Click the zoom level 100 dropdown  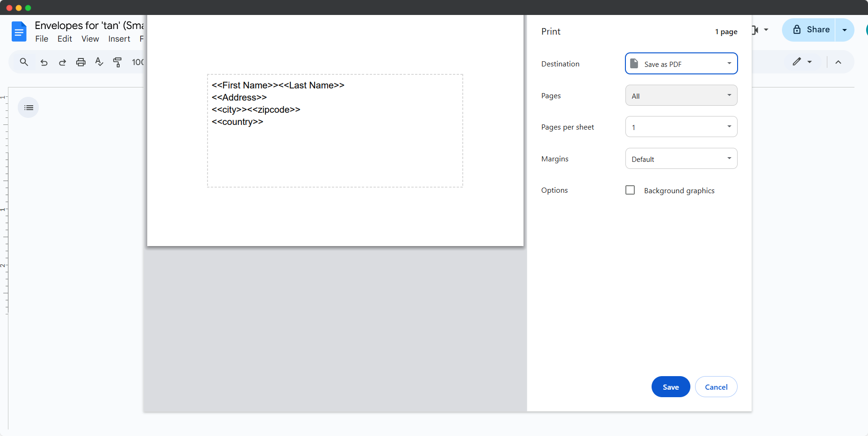coord(138,62)
